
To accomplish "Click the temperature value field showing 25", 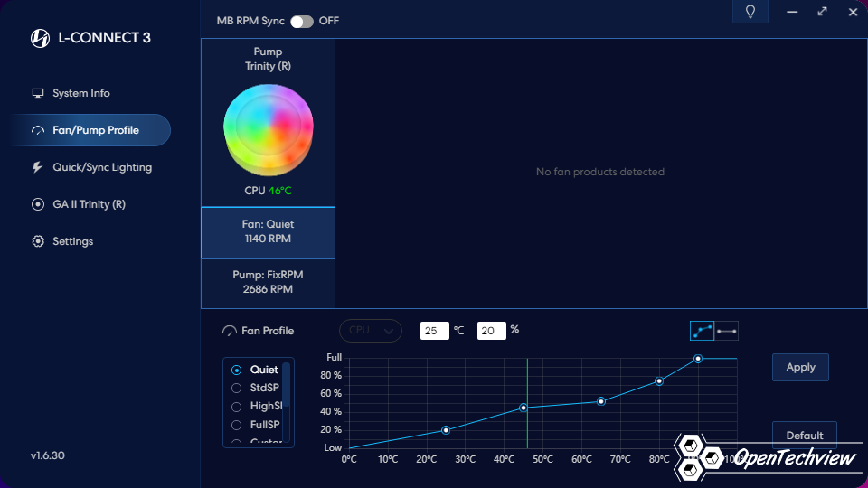I will click(434, 331).
